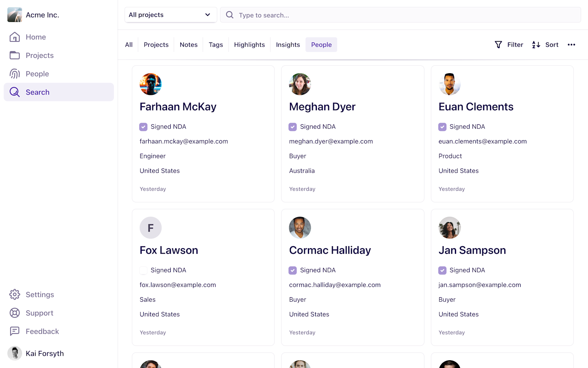
Task: Open Cormac Halliday name heading
Action: click(330, 250)
